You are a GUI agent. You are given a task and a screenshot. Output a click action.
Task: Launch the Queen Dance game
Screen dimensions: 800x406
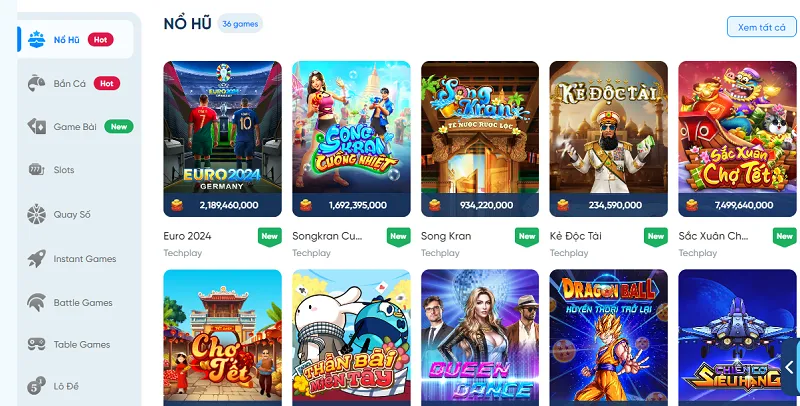[x=480, y=338]
